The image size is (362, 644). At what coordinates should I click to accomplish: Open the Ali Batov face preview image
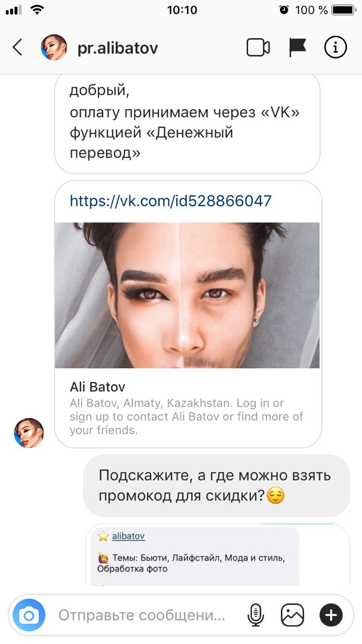[x=187, y=295]
